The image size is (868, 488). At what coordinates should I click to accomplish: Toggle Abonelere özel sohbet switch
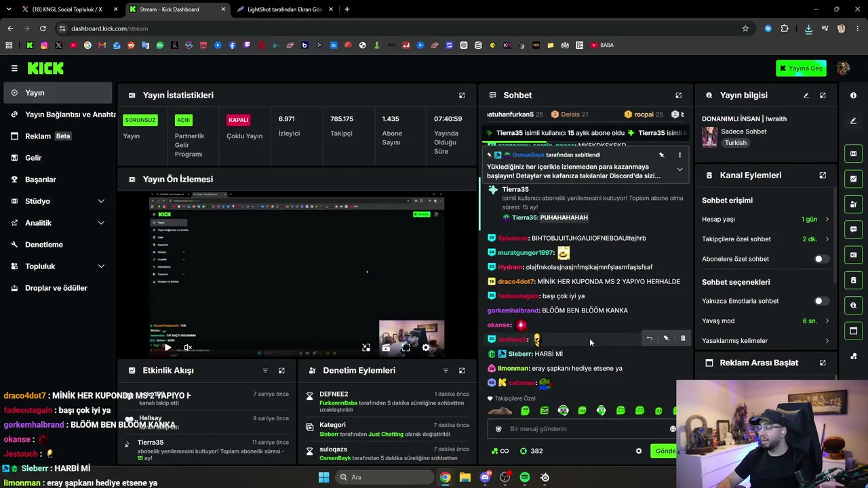[821, 259]
